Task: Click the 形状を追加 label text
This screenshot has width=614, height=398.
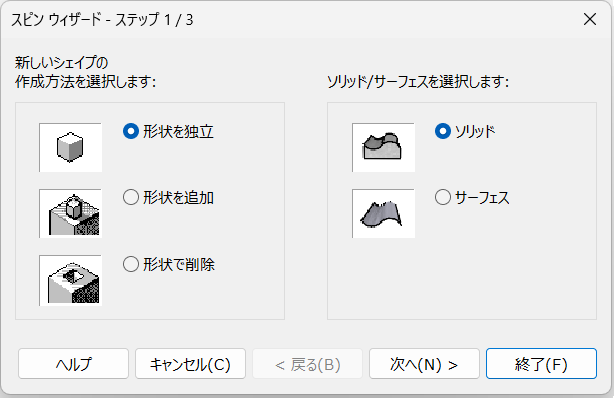Action: [179, 197]
